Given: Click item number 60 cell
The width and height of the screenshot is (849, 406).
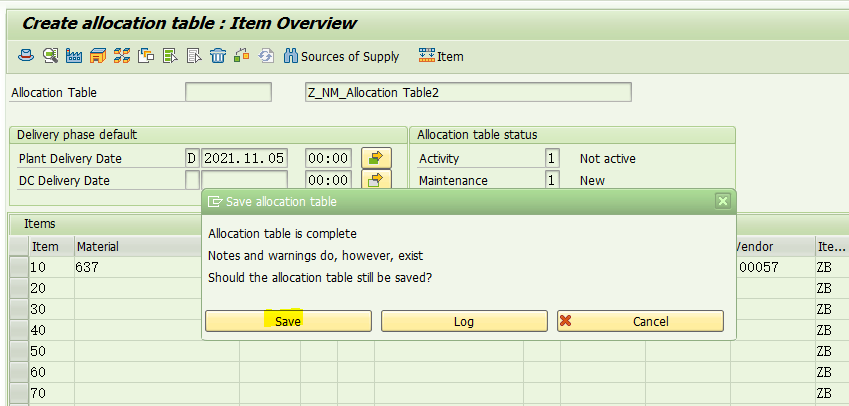Looking at the screenshot, I should pos(51,372).
